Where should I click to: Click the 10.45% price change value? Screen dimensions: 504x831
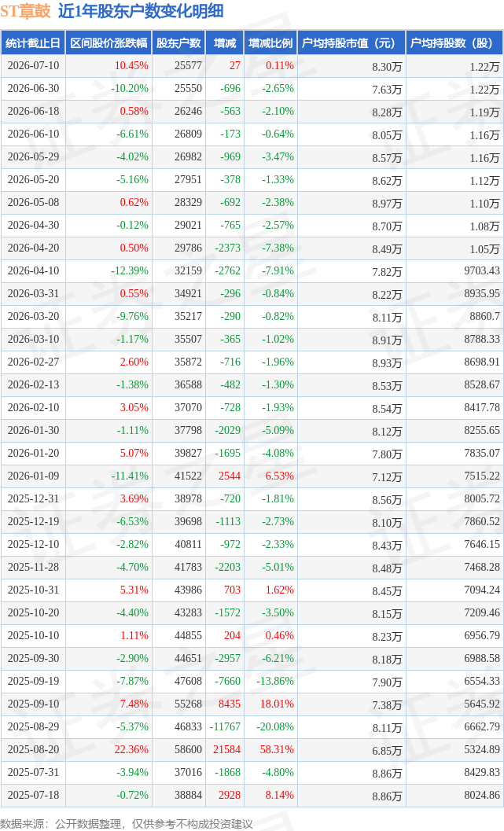[131, 66]
